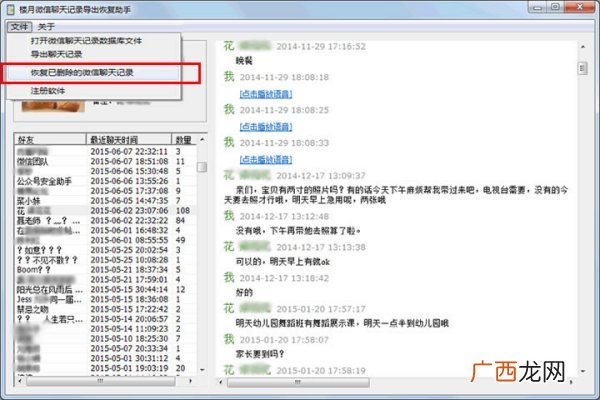
Task: Click friend list vertical scrollbar thumb
Action: click(202, 167)
